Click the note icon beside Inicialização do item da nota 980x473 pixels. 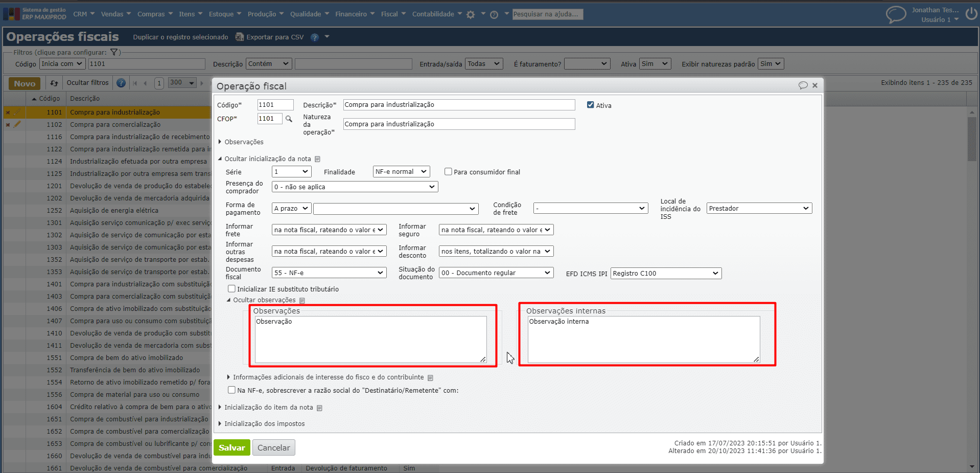point(319,408)
